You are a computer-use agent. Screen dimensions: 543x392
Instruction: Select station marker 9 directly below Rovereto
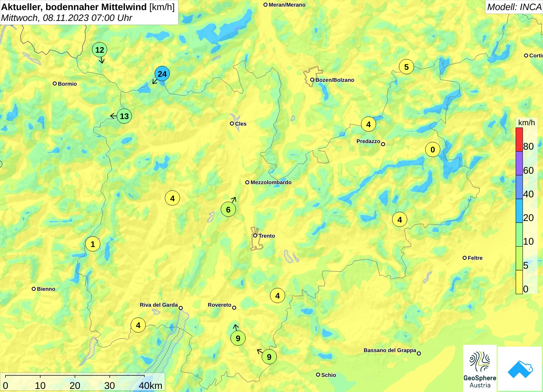(x=238, y=338)
